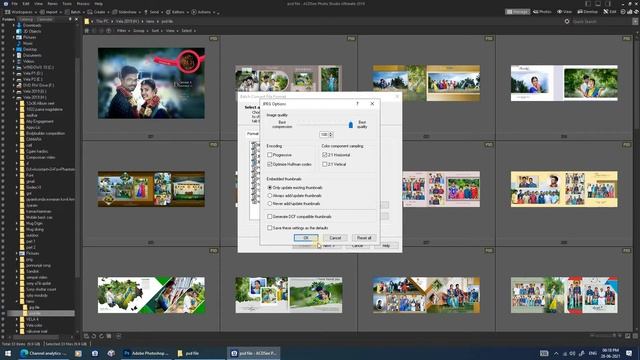Select the green diagonal collage thumbnail
This screenshot has height=360, width=640.
(151, 295)
